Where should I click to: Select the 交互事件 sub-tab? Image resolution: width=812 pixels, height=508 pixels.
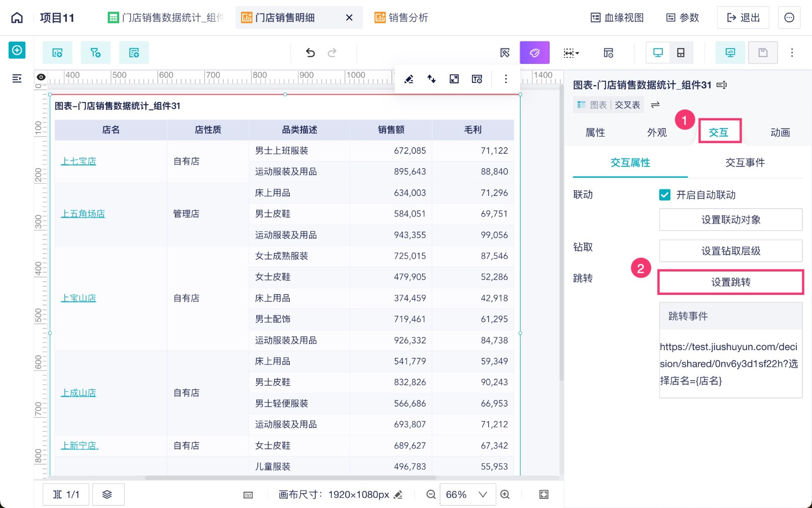tap(745, 163)
